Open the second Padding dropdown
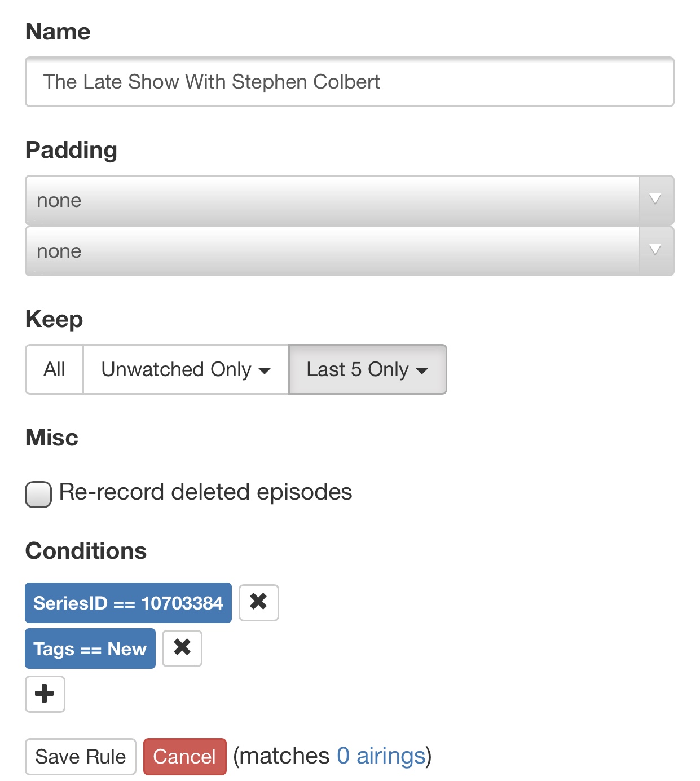Viewport: 700px width, 781px height. (x=332, y=251)
